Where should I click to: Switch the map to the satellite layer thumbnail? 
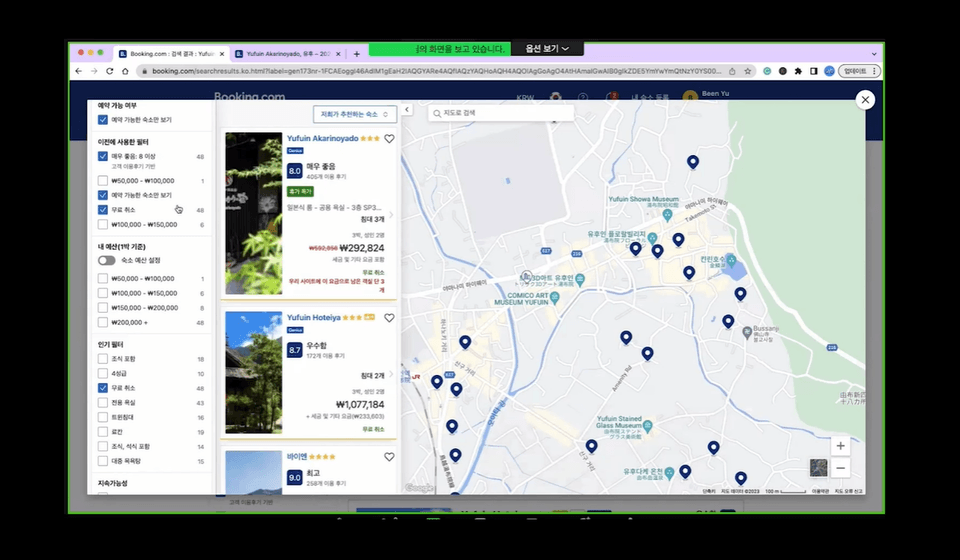point(819,468)
